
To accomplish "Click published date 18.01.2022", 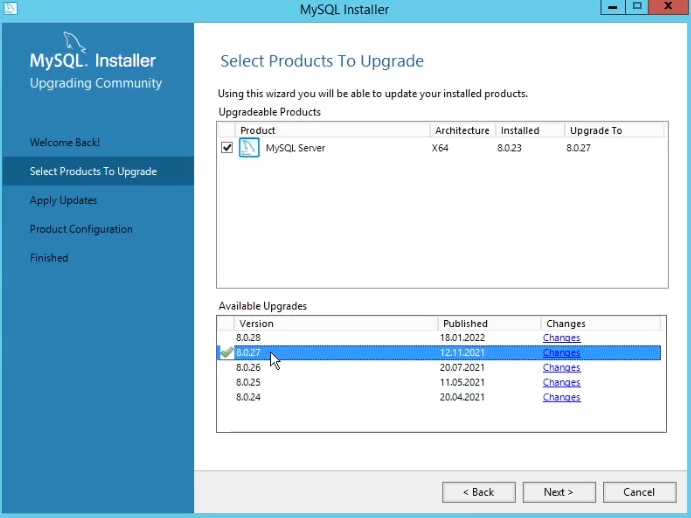I will tap(462, 338).
